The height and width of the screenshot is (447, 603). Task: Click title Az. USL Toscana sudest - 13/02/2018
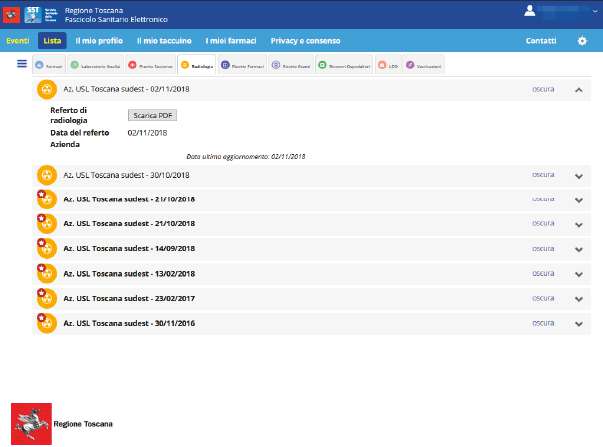pos(129,274)
